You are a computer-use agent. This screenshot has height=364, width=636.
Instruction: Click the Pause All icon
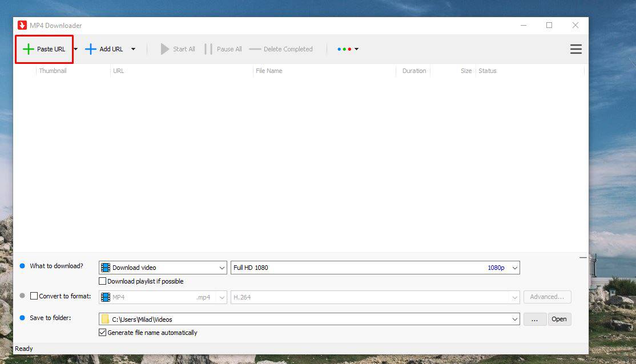(x=208, y=49)
